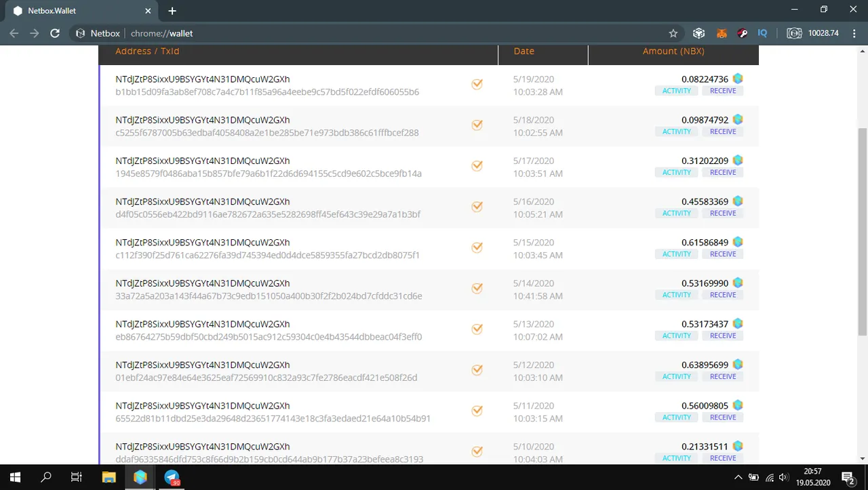Click the volume icon in system tray

pyautogui.click(x=783, y=477)
